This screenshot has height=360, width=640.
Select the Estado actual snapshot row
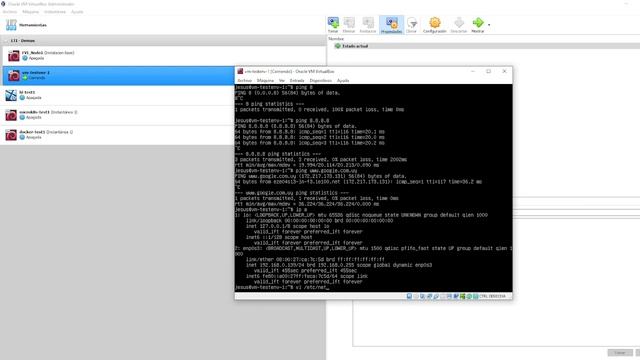point(484,46)
